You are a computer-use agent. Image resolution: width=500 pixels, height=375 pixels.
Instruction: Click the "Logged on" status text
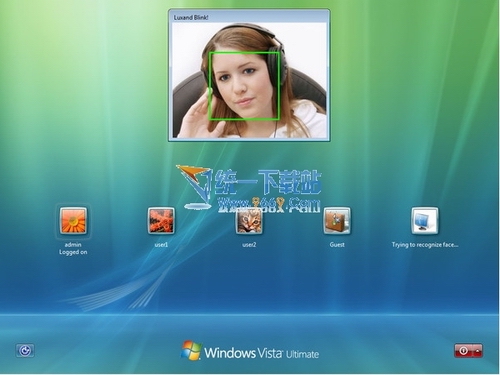[x=73, y=252]
